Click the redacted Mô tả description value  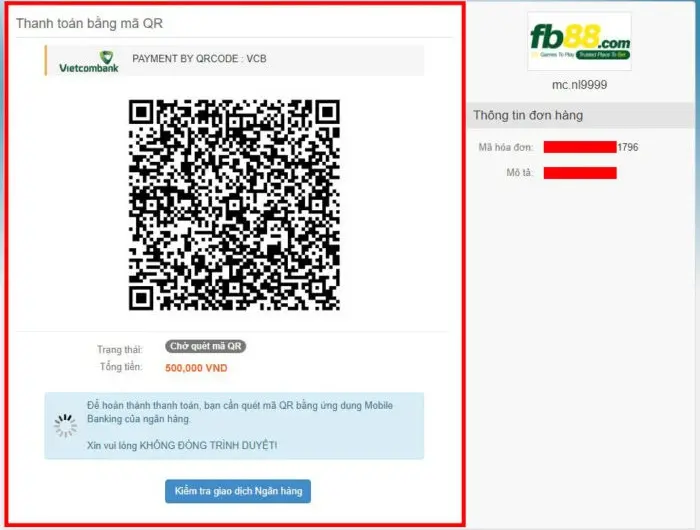(x=580, y=173)
